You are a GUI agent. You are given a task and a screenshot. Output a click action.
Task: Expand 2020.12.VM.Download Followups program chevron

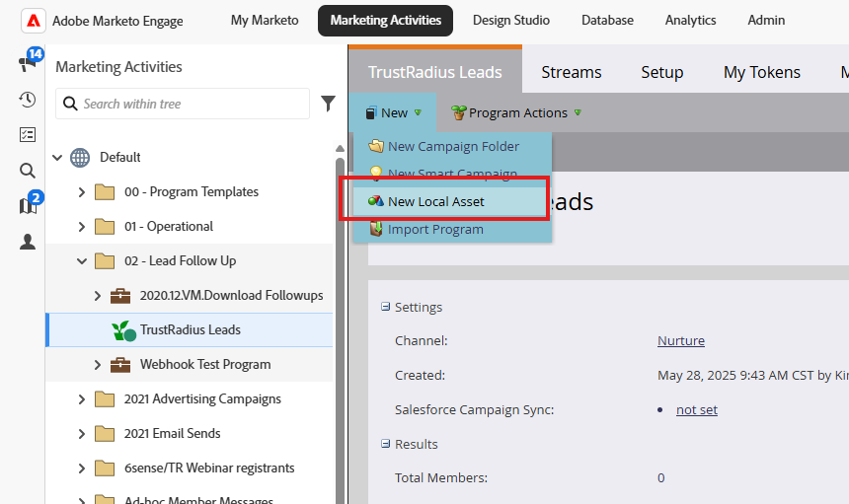(98, 296)
